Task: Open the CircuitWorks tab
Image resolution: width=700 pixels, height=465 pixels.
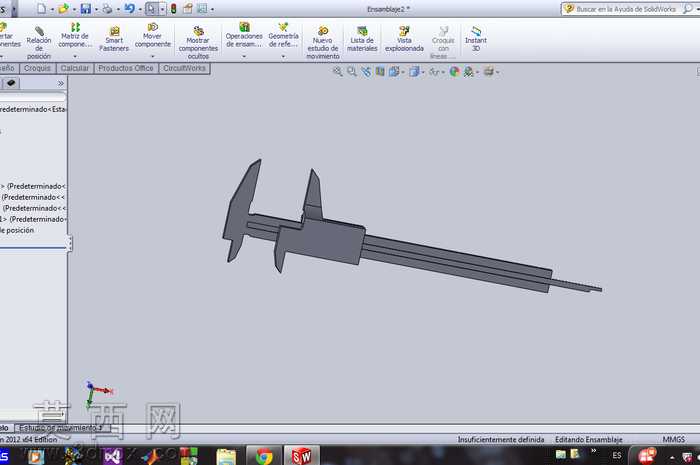Action: pos(184,68)
